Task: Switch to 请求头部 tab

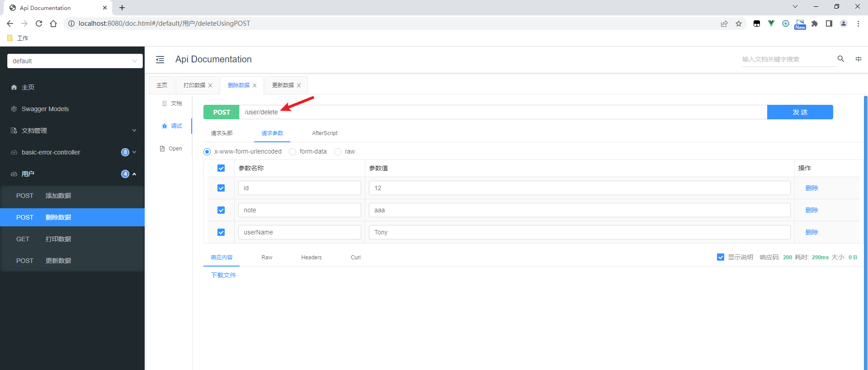Action: [222, 133]
